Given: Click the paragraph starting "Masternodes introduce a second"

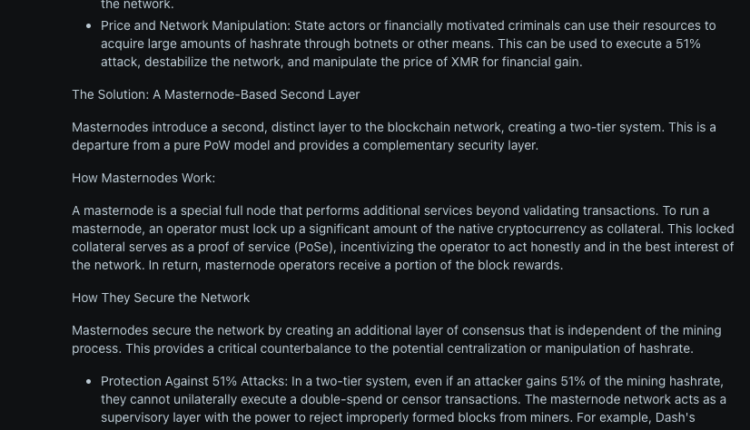Looking at the screenshot, I should (394, 137).
